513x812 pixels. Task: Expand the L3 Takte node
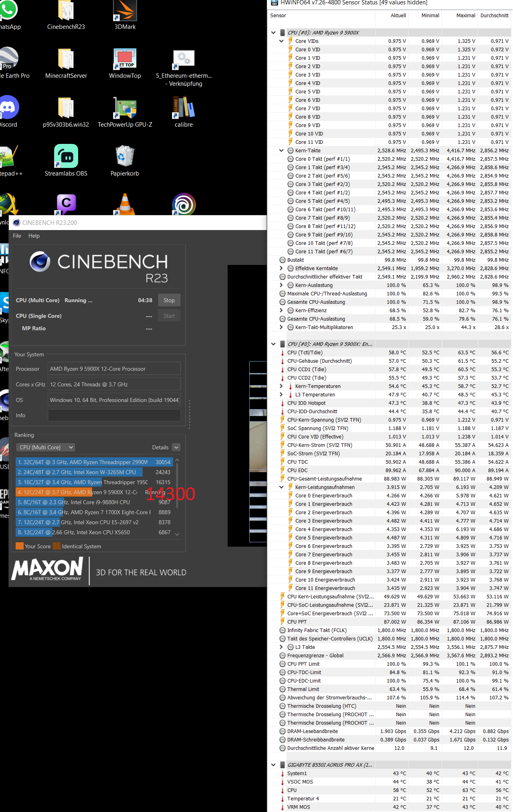[281, 647]
